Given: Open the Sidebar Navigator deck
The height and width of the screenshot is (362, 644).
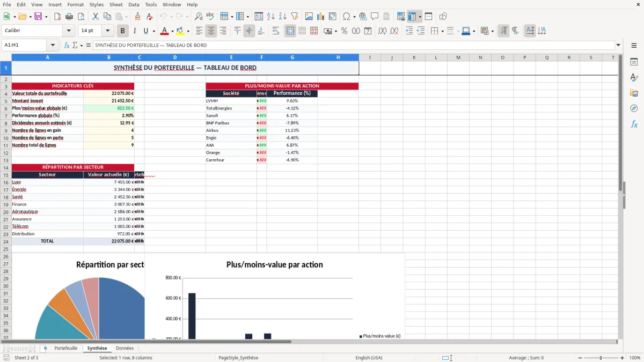Looking at the screenshot, I should [x=634, y=108].
